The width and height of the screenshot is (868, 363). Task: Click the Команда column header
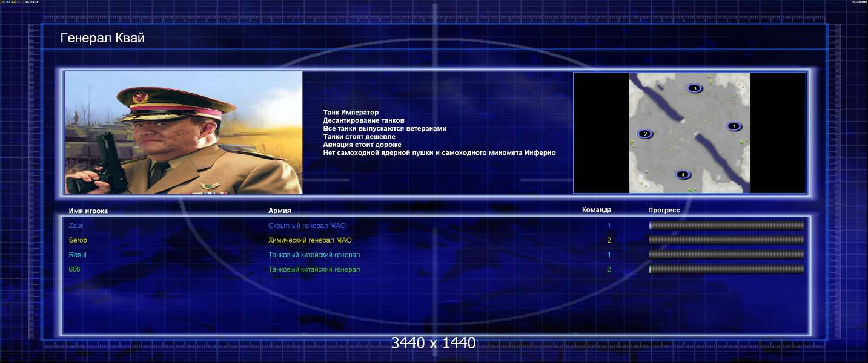click(596, 210)
